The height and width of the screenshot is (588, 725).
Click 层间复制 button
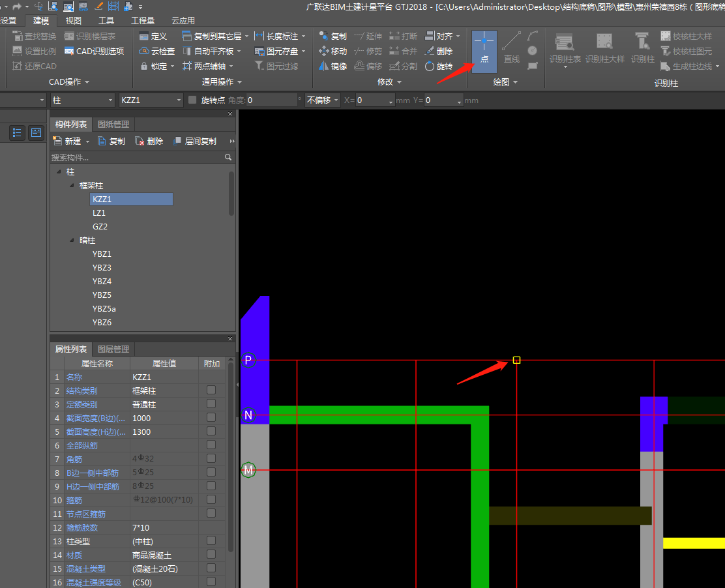195,141
